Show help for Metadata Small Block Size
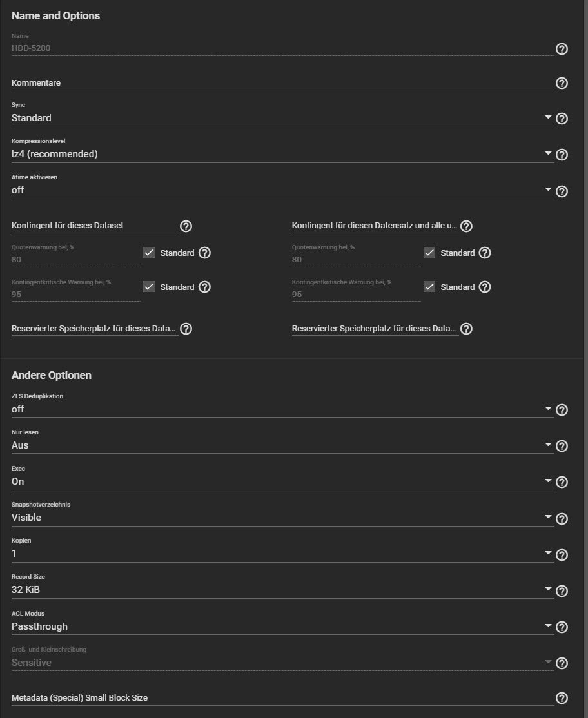This screenshot has height=718, width=588. tap(562, 698)
